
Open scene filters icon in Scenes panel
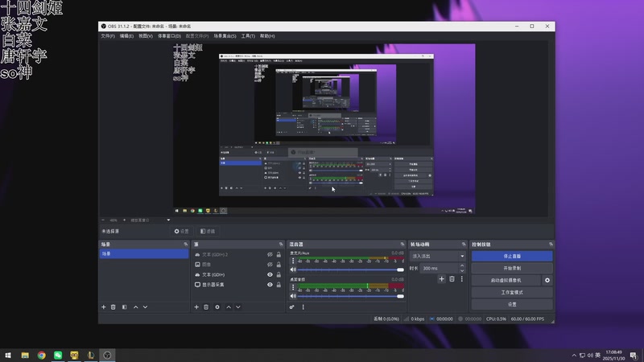(x=125, y=307)
